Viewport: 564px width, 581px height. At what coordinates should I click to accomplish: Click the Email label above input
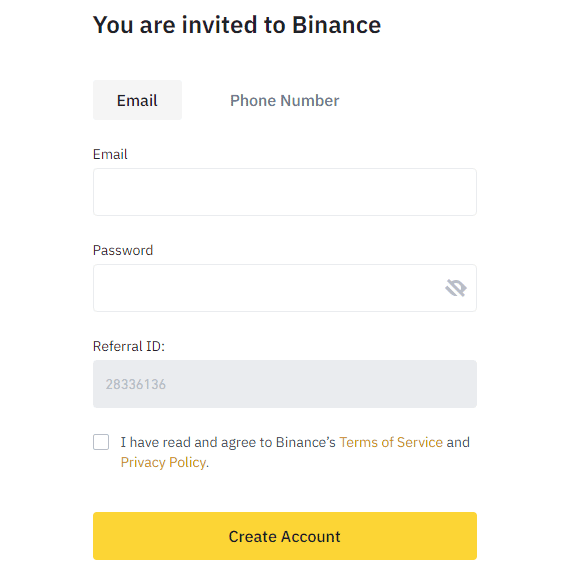tap(110, 154)
